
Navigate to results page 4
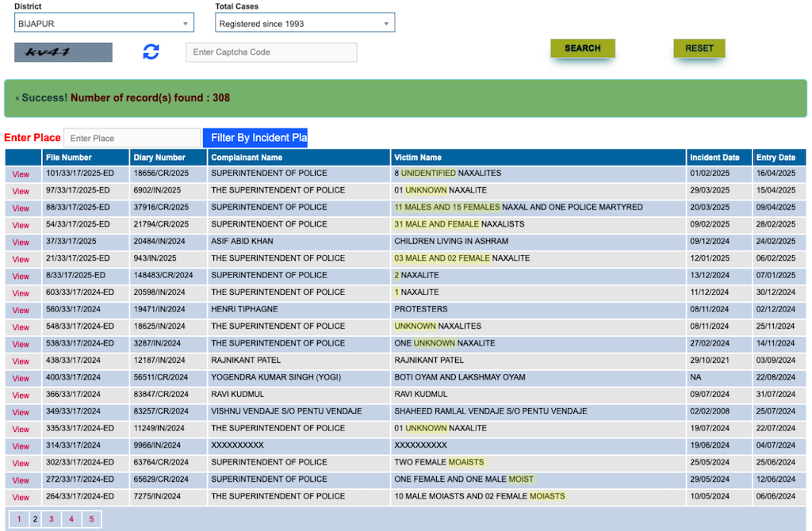coord(71,519)
